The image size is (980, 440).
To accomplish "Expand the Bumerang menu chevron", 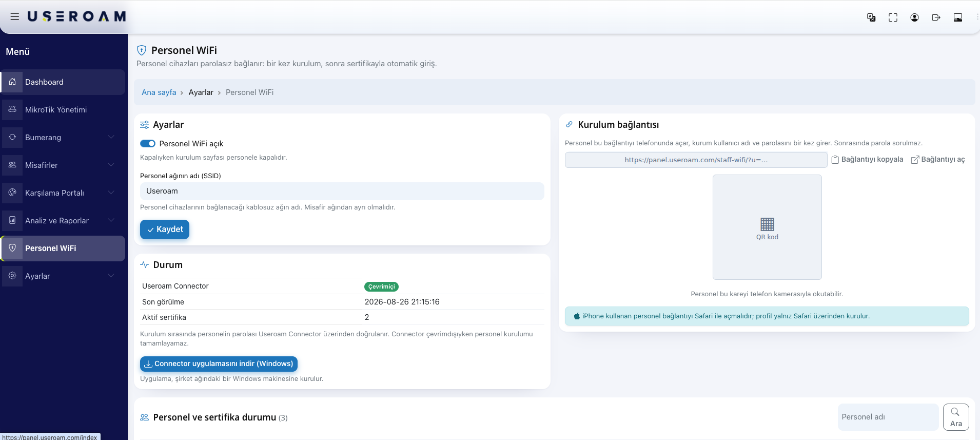I will pos(111,137).
